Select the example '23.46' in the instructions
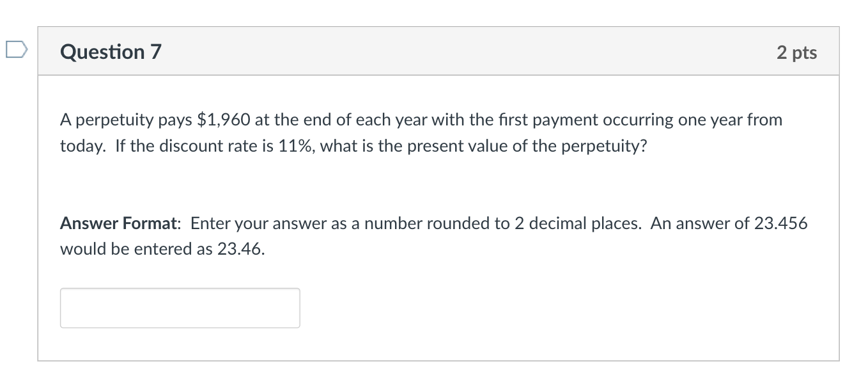 point(240,248)
